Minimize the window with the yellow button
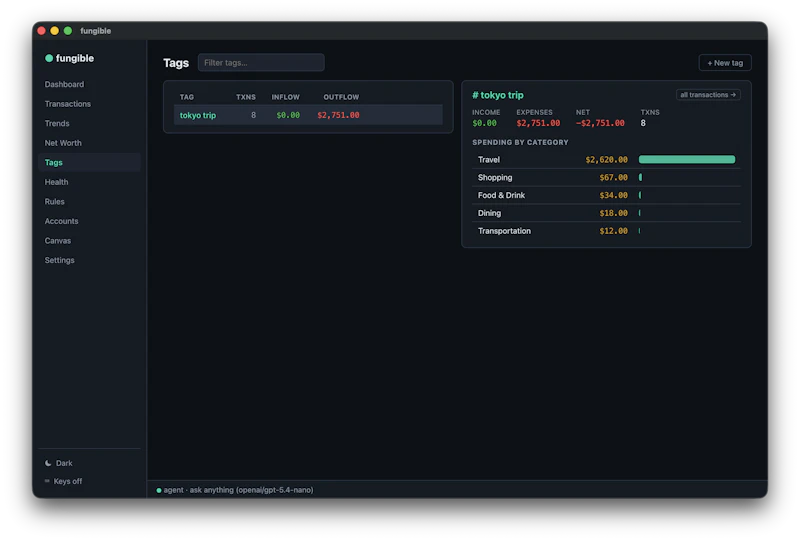Viewport: 800px width, 541px height. (x=55, y=31)
